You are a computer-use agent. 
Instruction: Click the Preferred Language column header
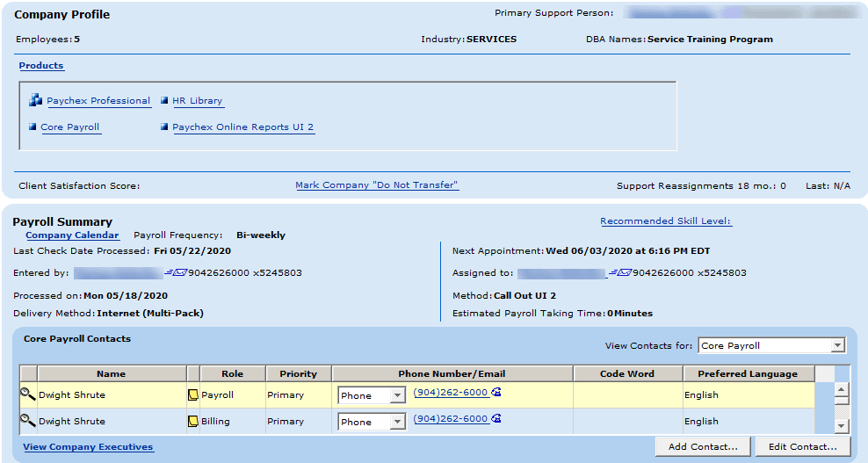748,374
